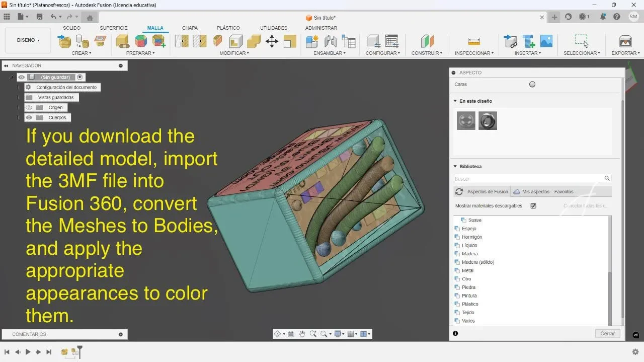The width and height of the screenshot is (644, 362).
Task: Select the ring-shaped metal appearance swatch
Action: coord(488,121)
